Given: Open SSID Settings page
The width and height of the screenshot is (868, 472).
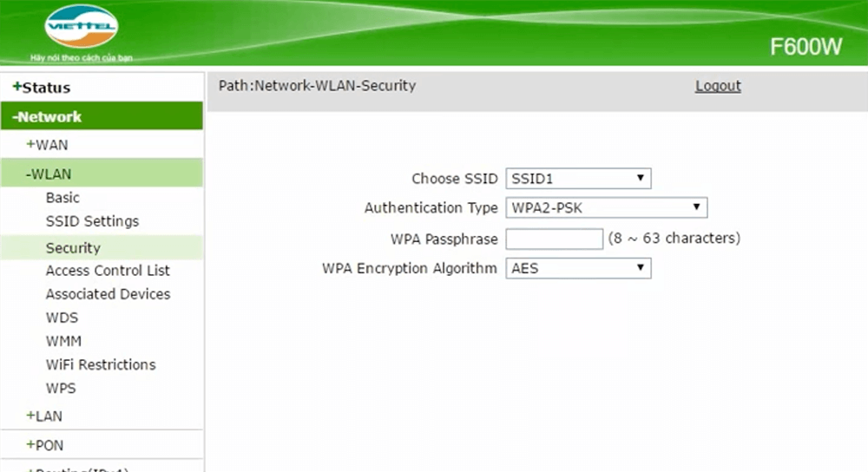Looking at the screenshot, I should tap(92, 221).
